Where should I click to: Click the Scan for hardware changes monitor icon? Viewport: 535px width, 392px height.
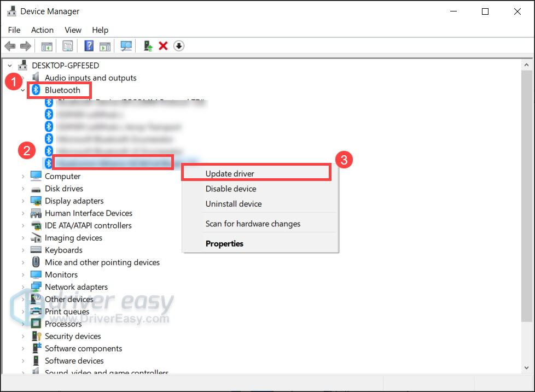[126, 46]
